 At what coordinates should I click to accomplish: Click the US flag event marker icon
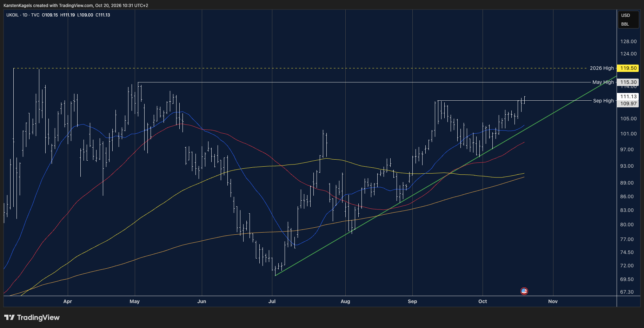[x=524, y=291]
